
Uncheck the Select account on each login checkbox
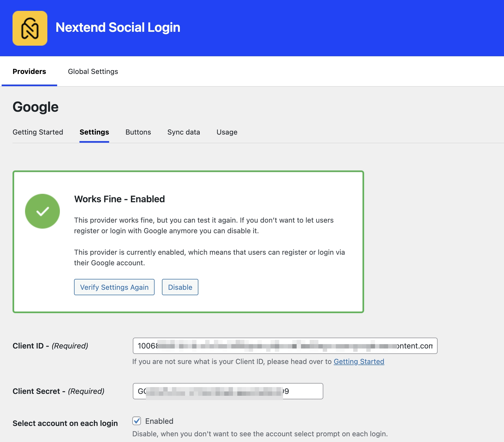(x=137, y=421)
